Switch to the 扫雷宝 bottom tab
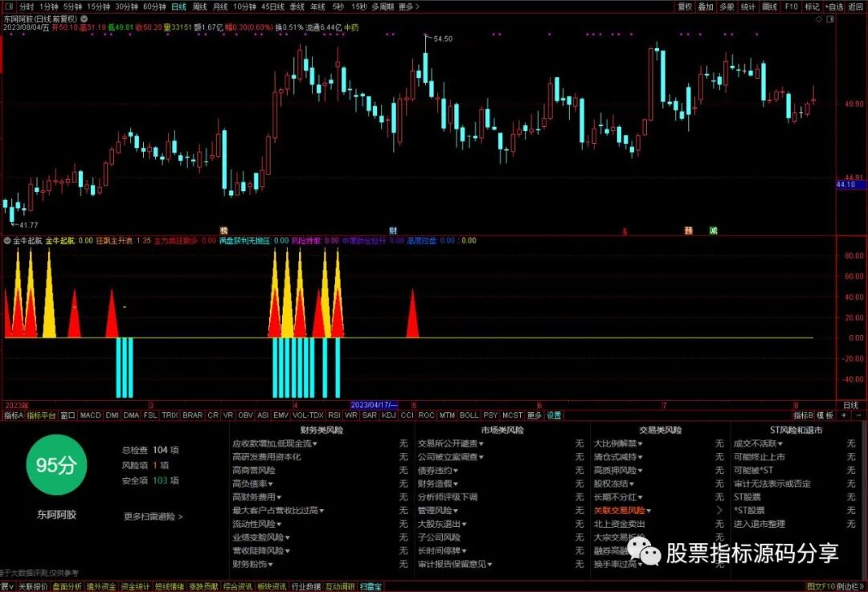The width and height of the screenshot is (868, 592). click(371, 586)
